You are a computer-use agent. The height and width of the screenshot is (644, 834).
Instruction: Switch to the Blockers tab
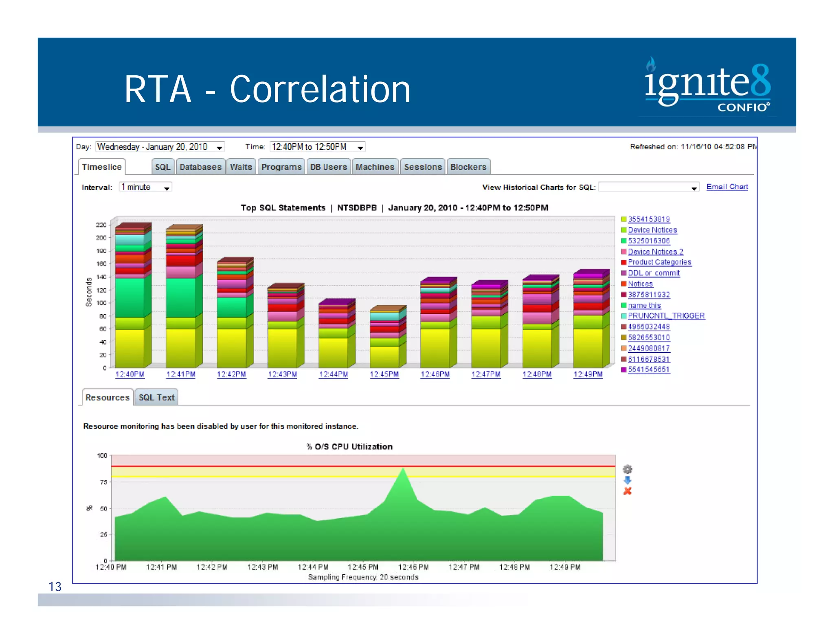pos(468,167)
